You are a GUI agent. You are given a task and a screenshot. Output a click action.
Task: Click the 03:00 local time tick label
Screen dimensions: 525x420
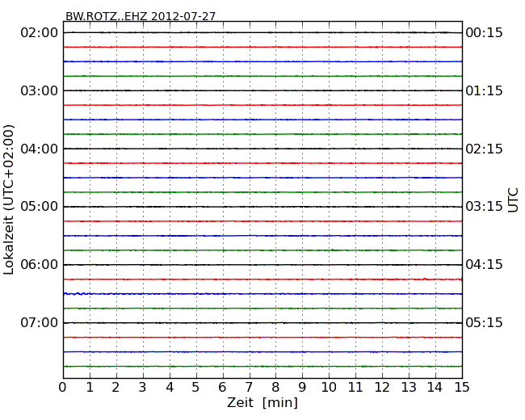click(39, 90)
